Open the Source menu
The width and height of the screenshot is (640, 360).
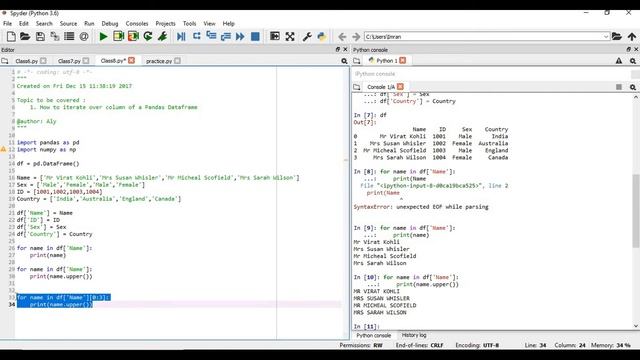click(68, 24)
